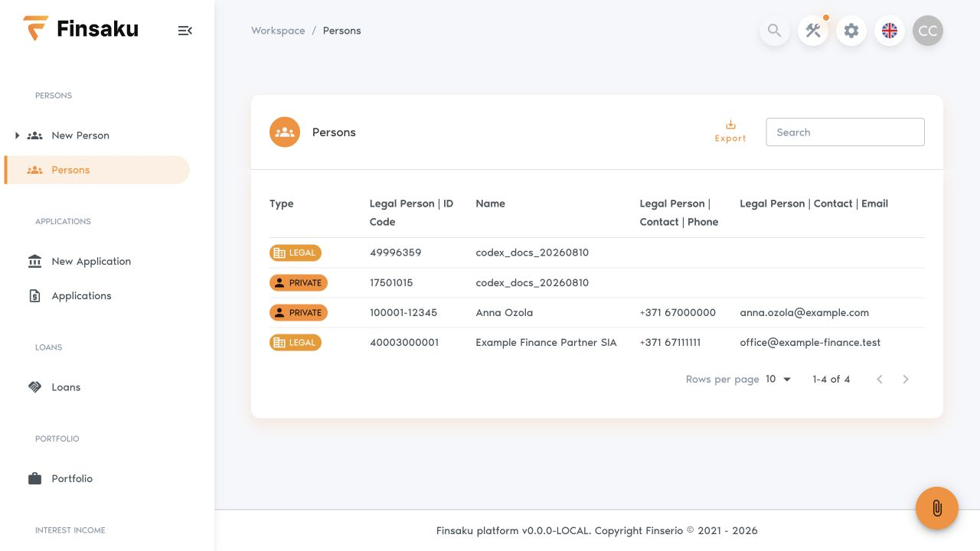Click the ID code 49996359 cell
The height and width of the screenshot is (551, 980).
(395, 253)
